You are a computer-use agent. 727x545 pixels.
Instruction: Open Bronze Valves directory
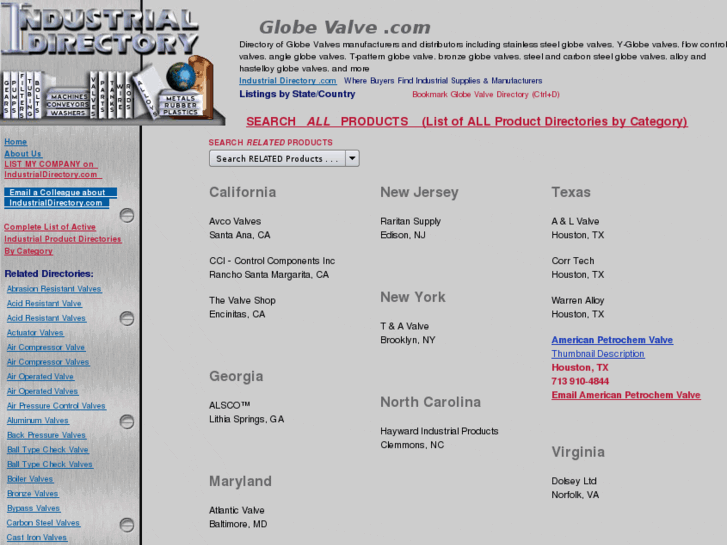(32, 494)
